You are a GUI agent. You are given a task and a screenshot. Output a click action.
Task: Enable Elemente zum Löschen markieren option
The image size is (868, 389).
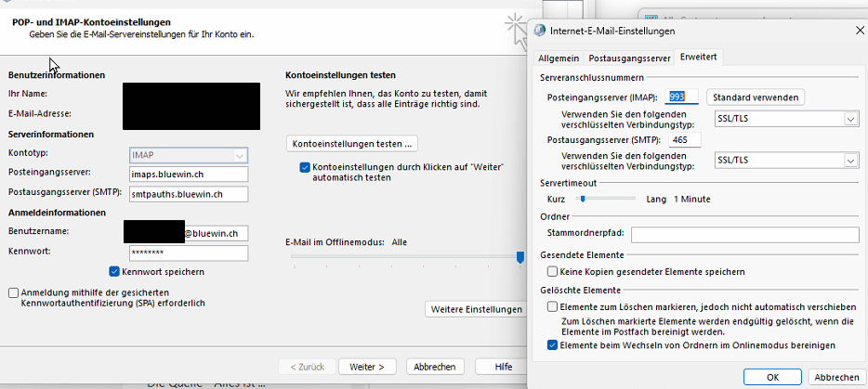[553, 306]
